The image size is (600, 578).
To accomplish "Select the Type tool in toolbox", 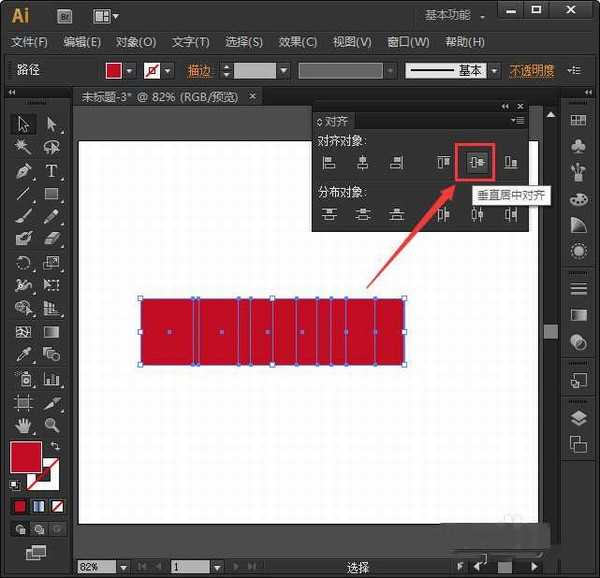I will (x=51, y=170).
